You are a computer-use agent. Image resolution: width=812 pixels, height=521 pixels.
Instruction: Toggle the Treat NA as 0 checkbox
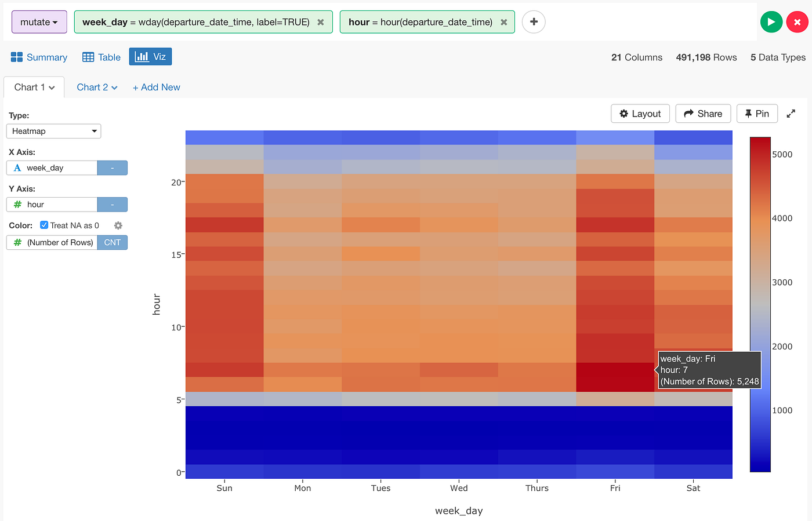[x=43, y=225]
